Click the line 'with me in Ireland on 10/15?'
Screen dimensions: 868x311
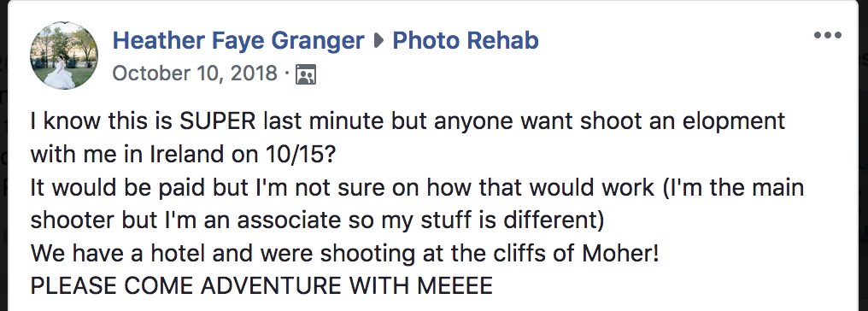(x=183, y=155)
